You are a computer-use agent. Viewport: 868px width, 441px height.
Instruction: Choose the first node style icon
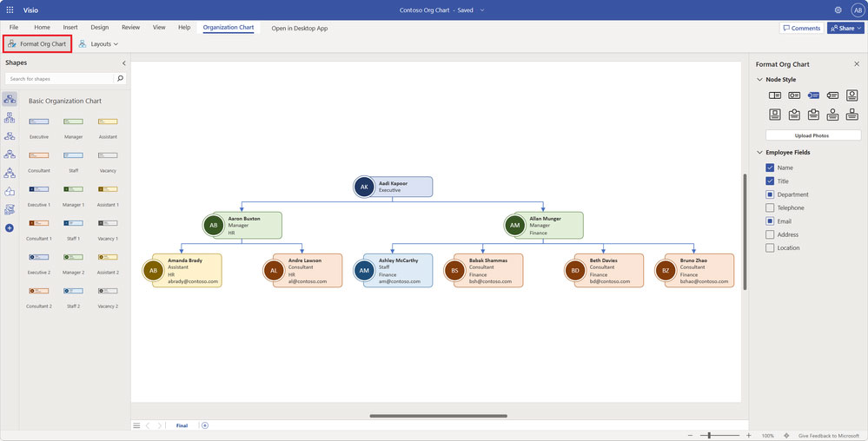point(775,95)
